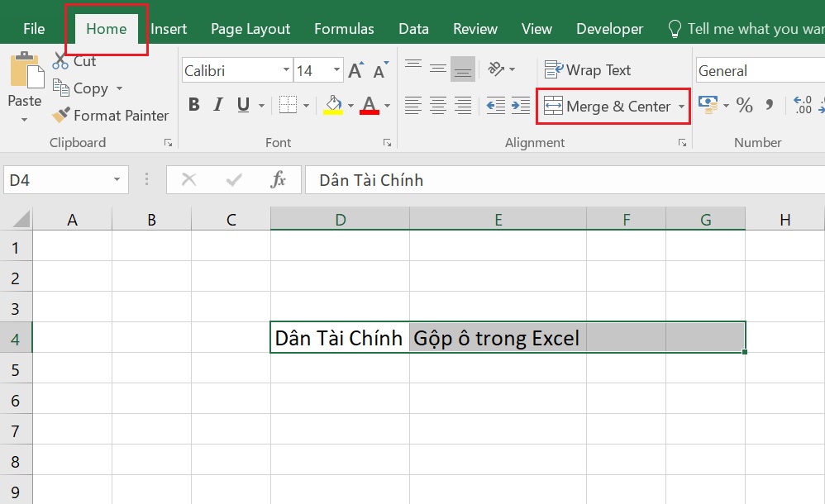Expand the underline style arrow

pyautogui.click(x=261, y=106)
